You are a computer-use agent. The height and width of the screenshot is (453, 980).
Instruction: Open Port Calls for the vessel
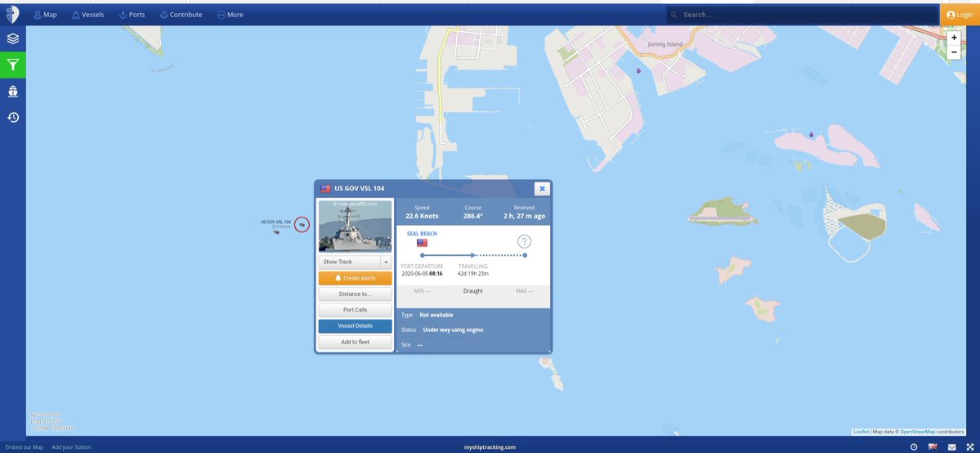tap(355, 310)
